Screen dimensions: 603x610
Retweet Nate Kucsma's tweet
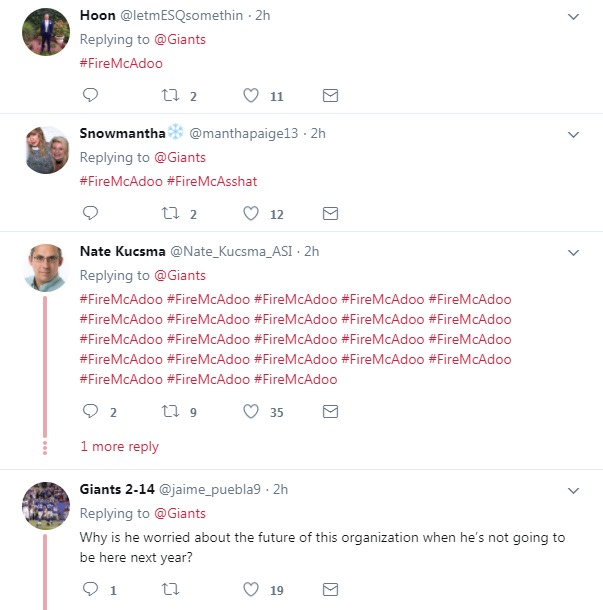click(170, 411)
